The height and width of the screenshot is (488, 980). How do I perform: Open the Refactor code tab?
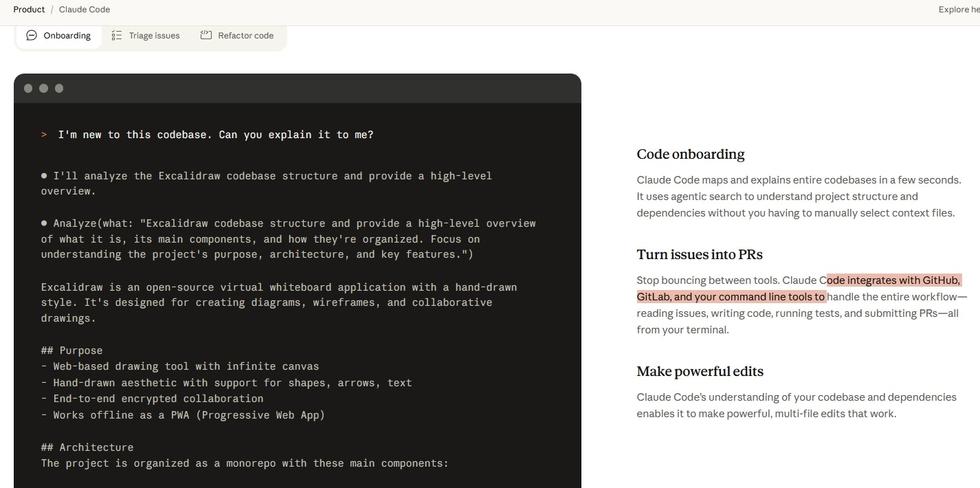tap(237, 36)
